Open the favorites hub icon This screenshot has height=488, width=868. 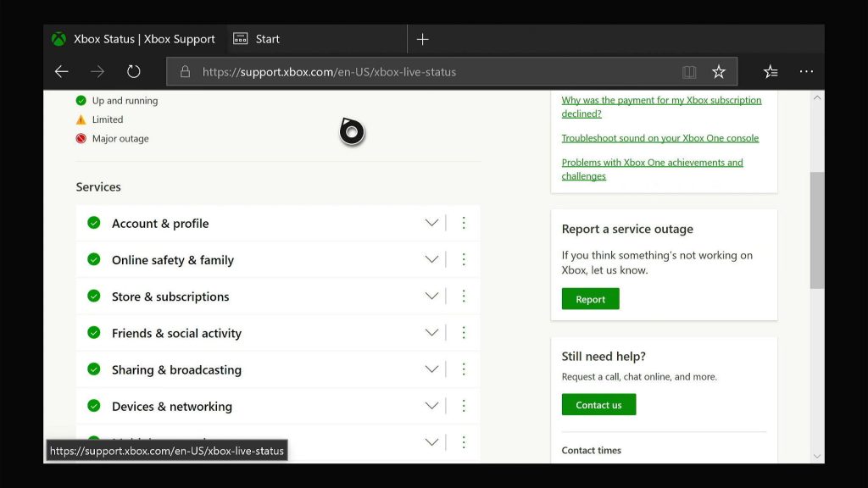pos(770,71)
